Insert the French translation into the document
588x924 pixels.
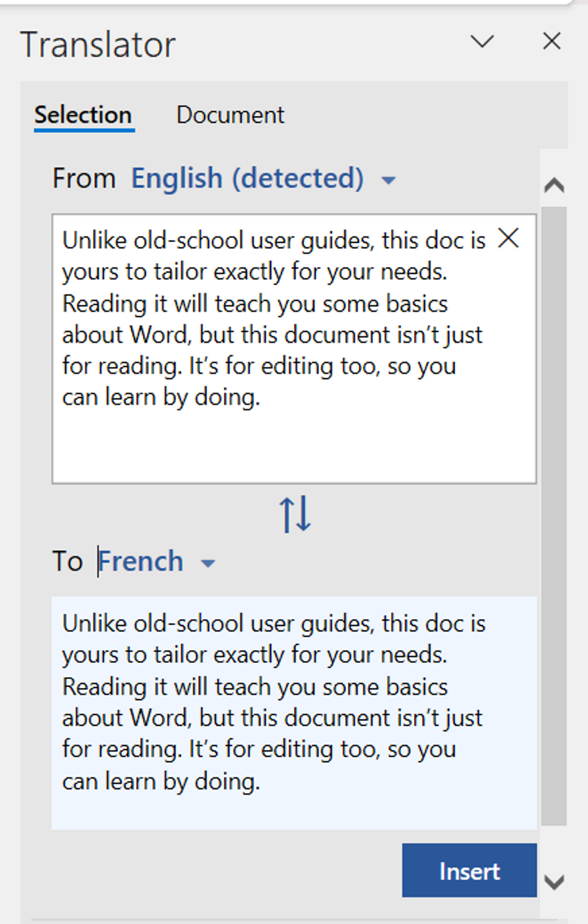pyautogui.click(x=469, y=871)
